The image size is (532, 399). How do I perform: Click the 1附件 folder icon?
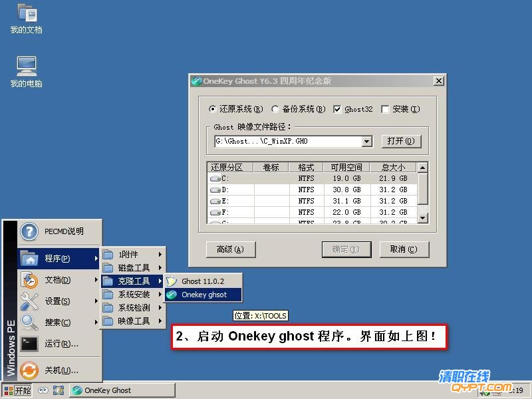(x=108, y=254)
